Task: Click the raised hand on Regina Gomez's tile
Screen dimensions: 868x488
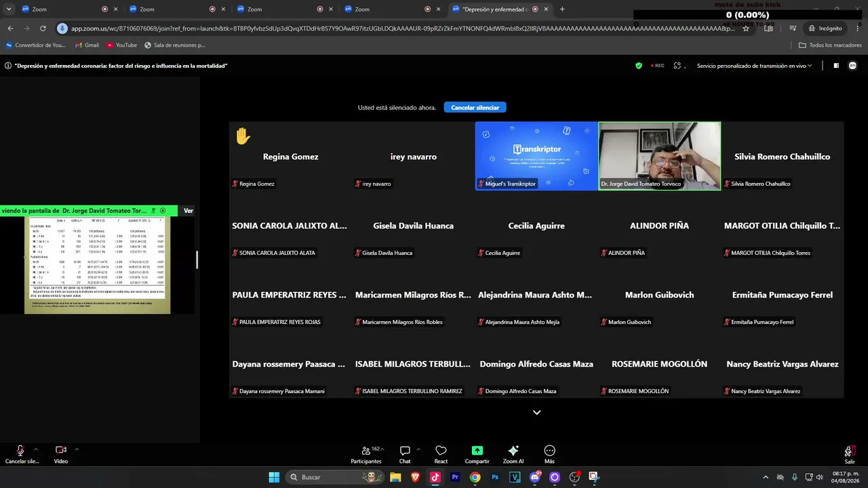Action: pyautogui.click(x=243, y=136)
